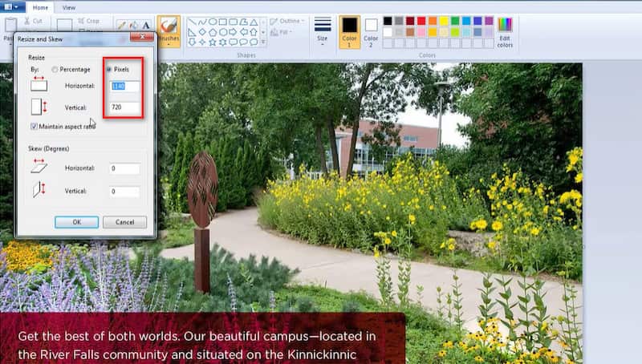
Task: Click Cancel in Resize and Skew
Action: [124, 222]
